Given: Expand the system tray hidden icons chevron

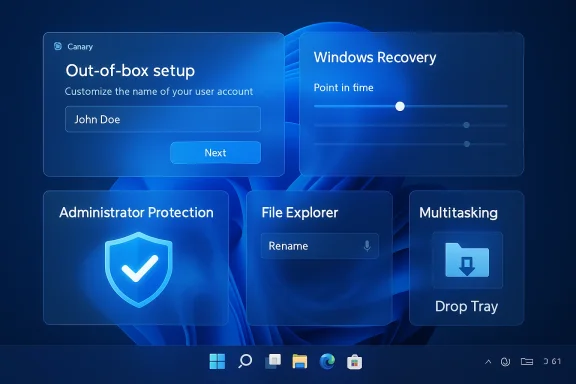Looking at the screenshot, I should click(x=488, y=362).
